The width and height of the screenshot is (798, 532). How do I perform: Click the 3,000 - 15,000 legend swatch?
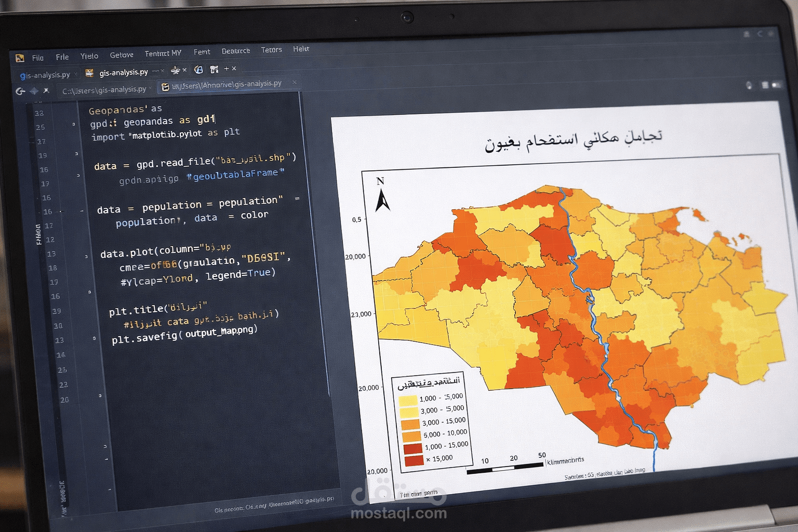[x=411, y=424]
